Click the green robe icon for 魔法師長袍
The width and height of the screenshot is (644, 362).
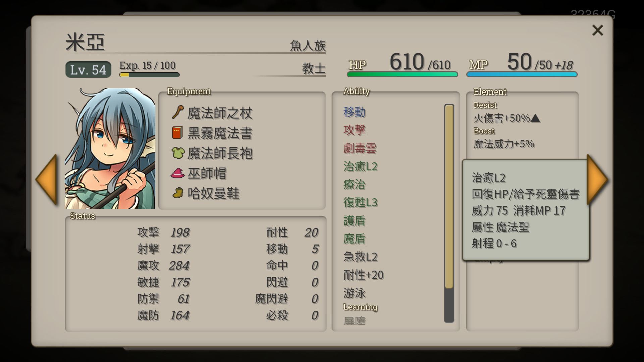click(x=178, y=153)
